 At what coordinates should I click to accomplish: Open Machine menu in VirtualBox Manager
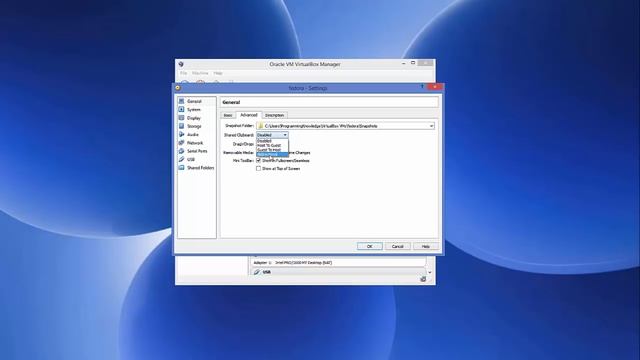[x=200, y=73]
